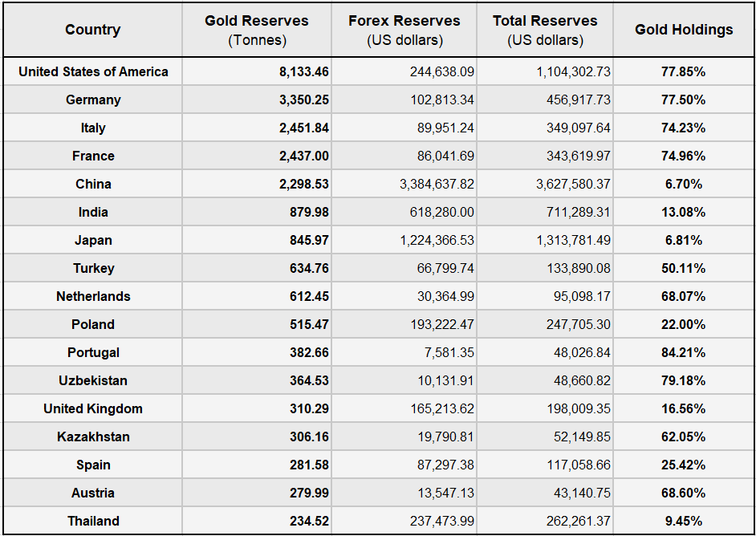
Task: Click the Country column header
Action: 93,30
